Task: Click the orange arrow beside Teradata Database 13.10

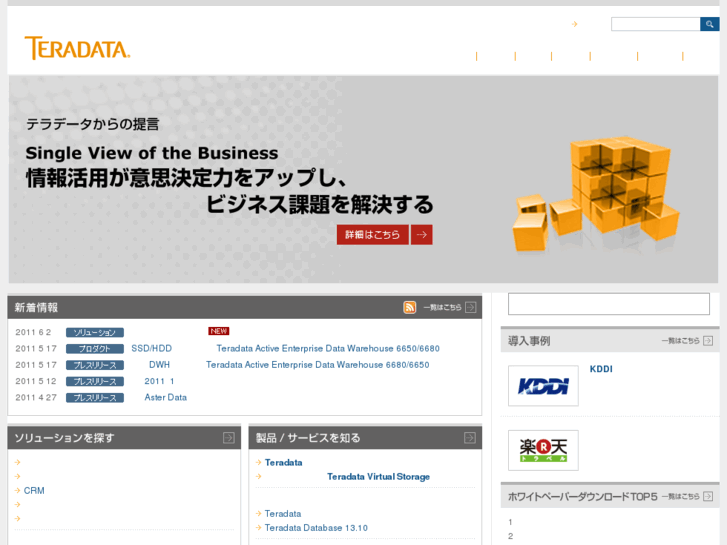Action: pos(259,527)
